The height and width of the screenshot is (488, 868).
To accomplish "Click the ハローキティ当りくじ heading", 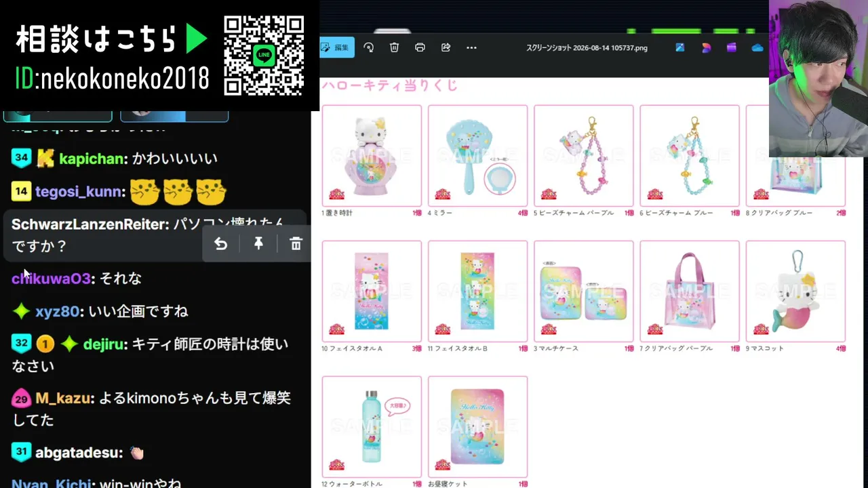I will (389, 85).
